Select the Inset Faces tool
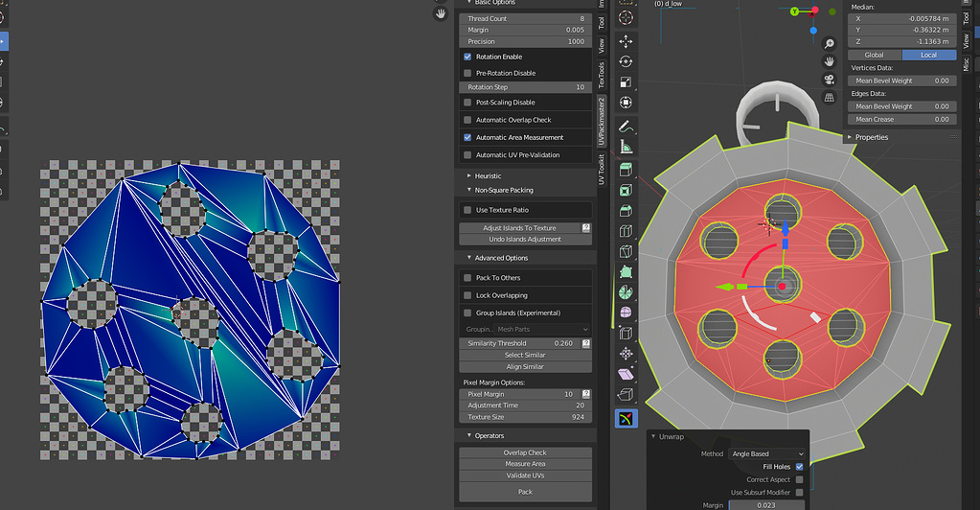The image size is (980, 510). coord(626,190)
